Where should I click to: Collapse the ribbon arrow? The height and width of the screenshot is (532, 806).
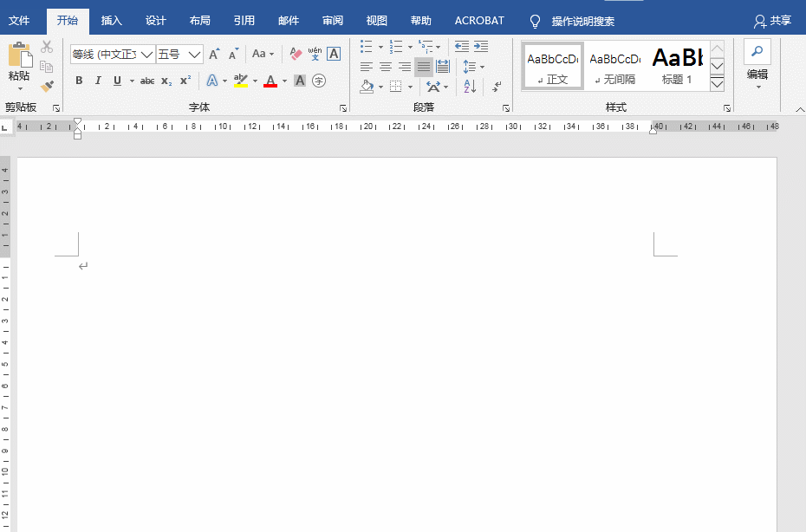pos(799,109)
